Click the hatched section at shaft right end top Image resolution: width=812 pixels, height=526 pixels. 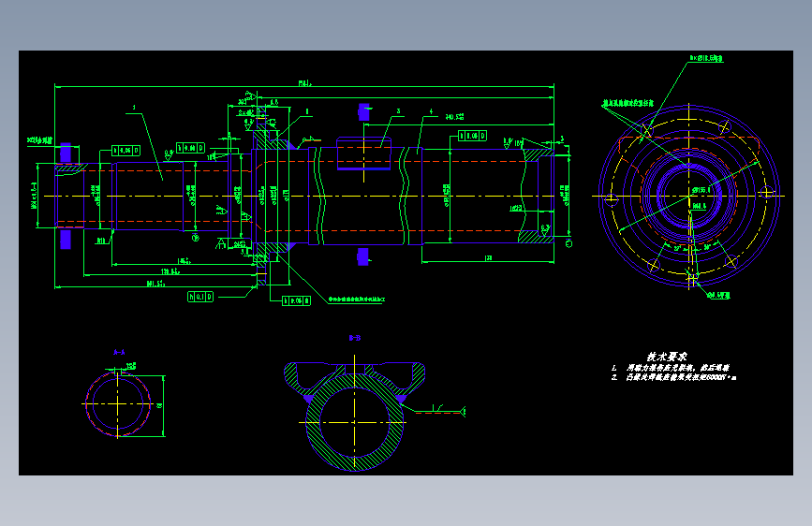tap(539, 155)
